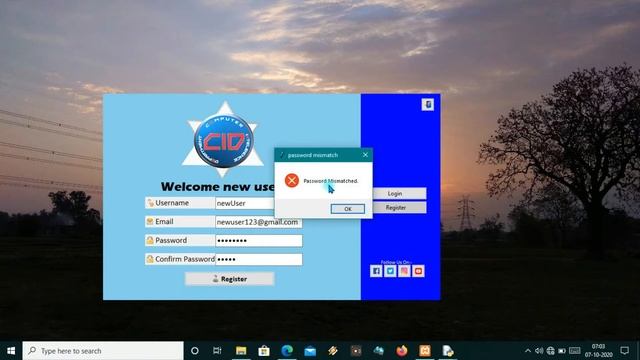This screenshot has width=640, height=360.
Task: Open Microsoft Store from the taskbar
Action: coord(264,351)
